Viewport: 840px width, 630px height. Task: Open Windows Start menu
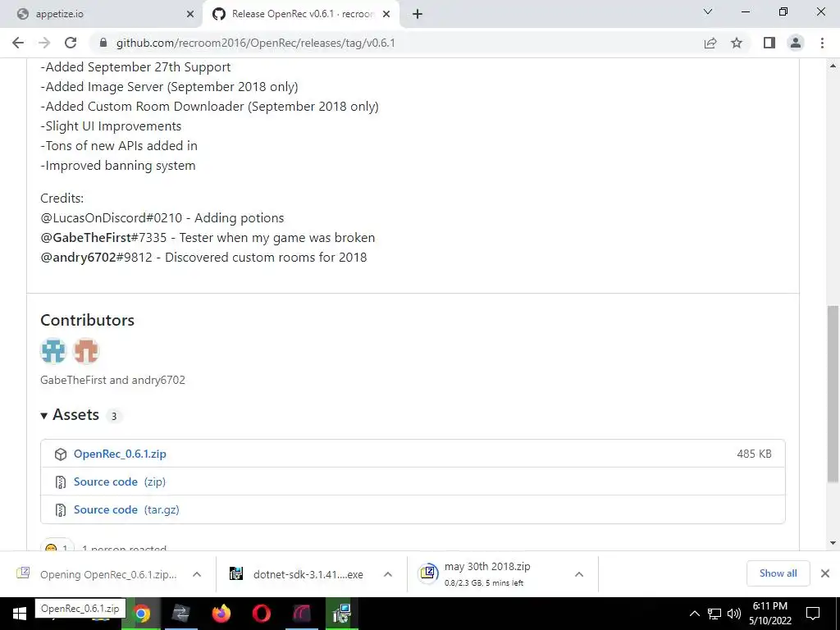point(20,614)
